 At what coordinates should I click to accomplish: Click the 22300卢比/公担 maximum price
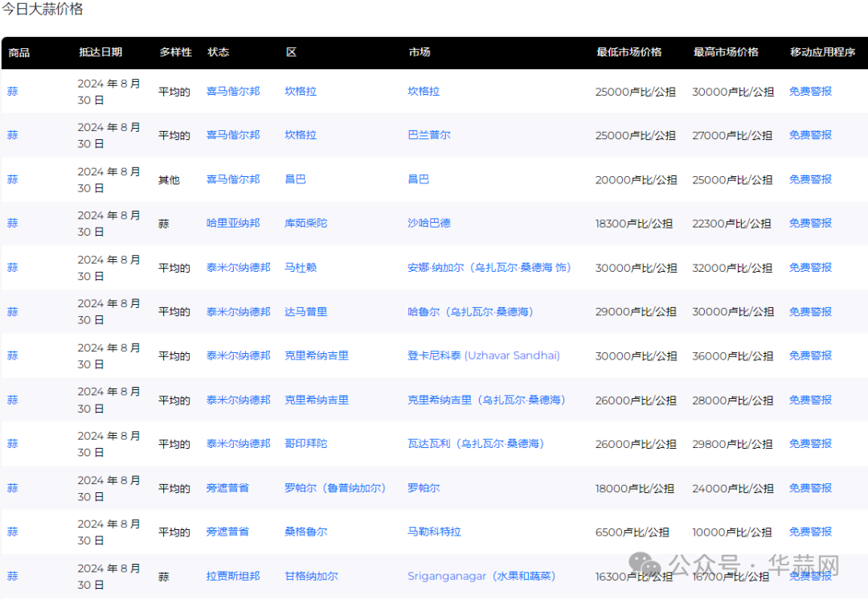(731, 224)
